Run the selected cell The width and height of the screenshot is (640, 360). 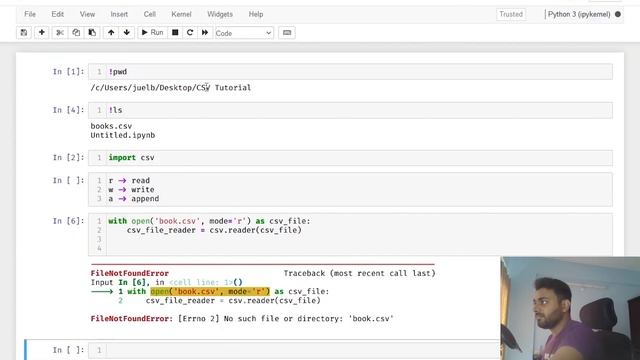point(152,33)
